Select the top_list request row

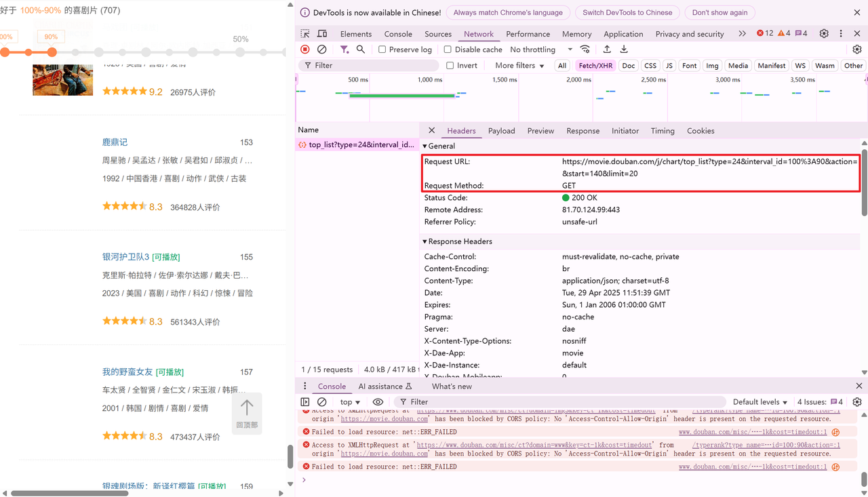[357, 144]
